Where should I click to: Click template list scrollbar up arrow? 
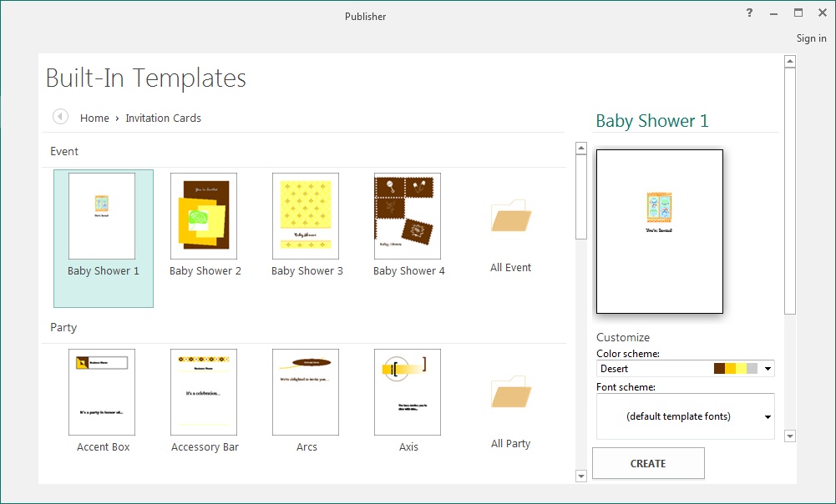click(x=581, y=148)
